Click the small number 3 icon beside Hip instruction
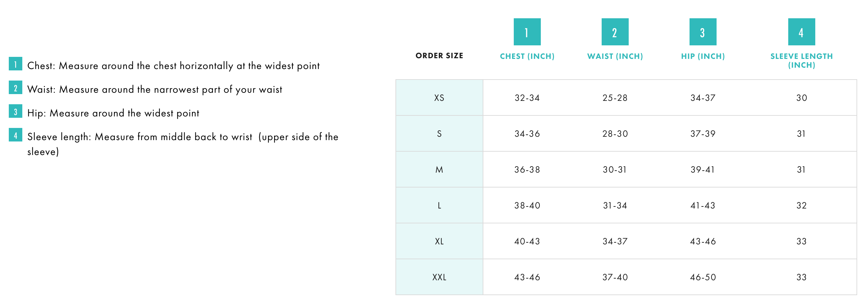This screenshot has width=868, height=308. tap(16, 111)
